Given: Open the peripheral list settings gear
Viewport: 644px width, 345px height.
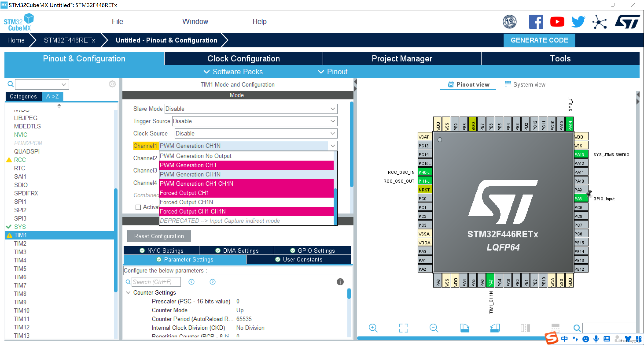Looking at the screenshot, I should point(112,84).
